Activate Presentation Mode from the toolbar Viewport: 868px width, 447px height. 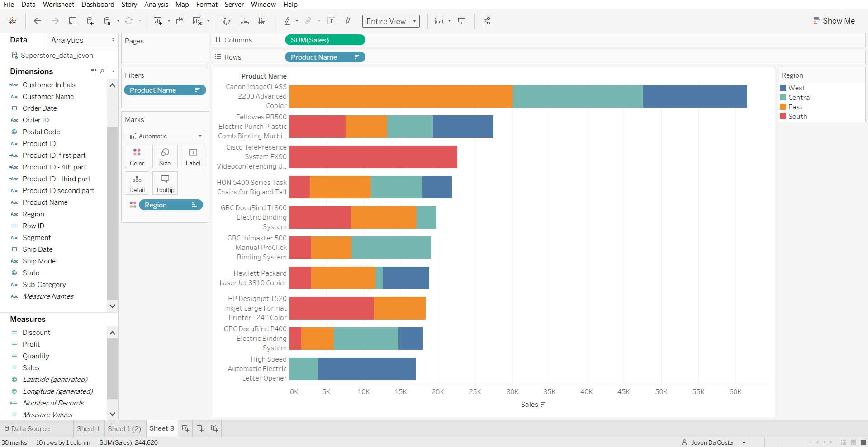(x=461, y=21)
